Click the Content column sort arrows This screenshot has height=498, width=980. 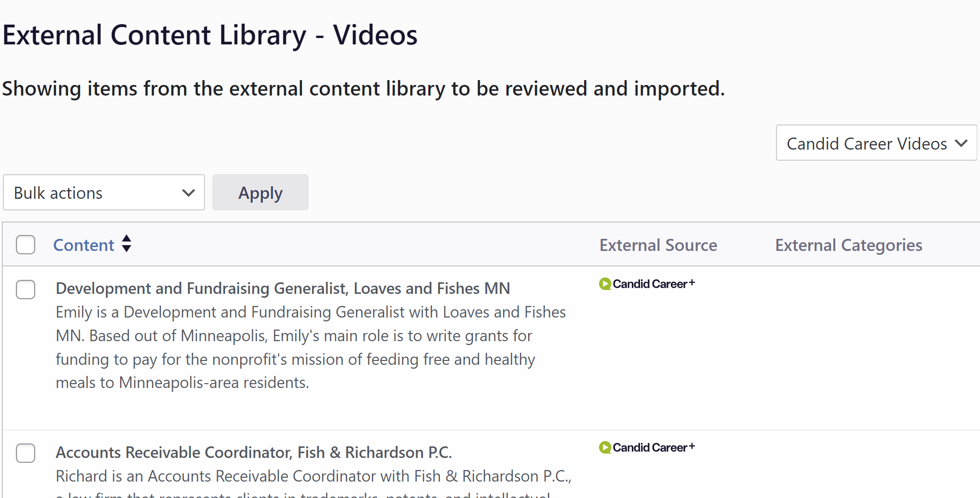[126, 244]
